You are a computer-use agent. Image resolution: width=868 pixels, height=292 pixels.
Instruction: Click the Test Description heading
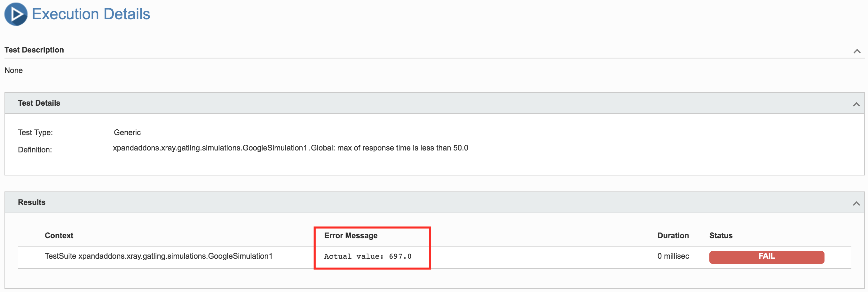[34, 50]
